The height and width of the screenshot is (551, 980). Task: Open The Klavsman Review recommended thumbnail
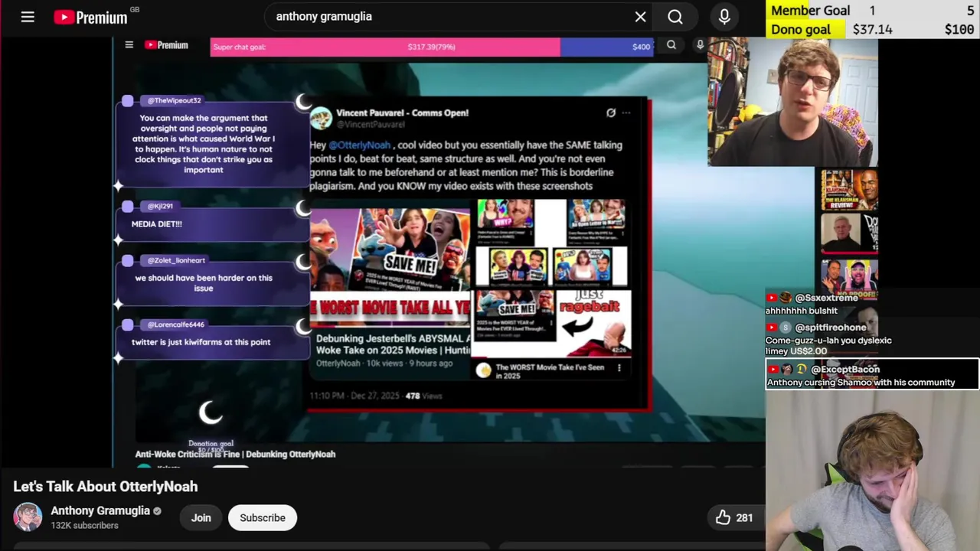pyautogui.click(x=850, y=191)
